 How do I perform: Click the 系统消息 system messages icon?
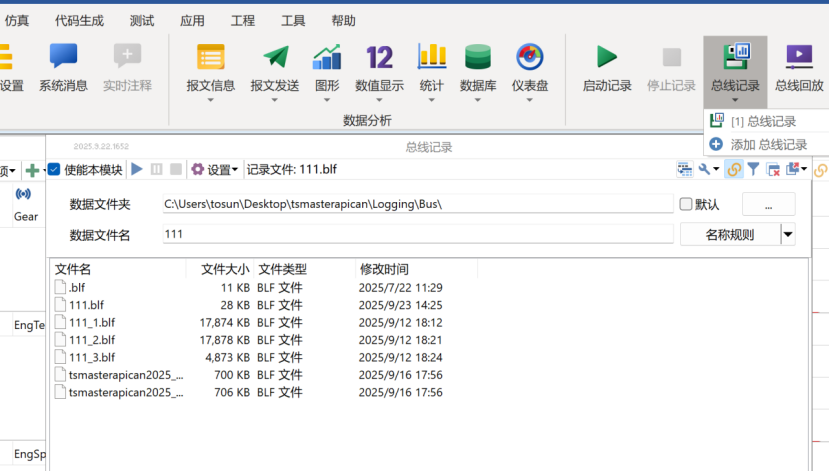pos(63,68)
